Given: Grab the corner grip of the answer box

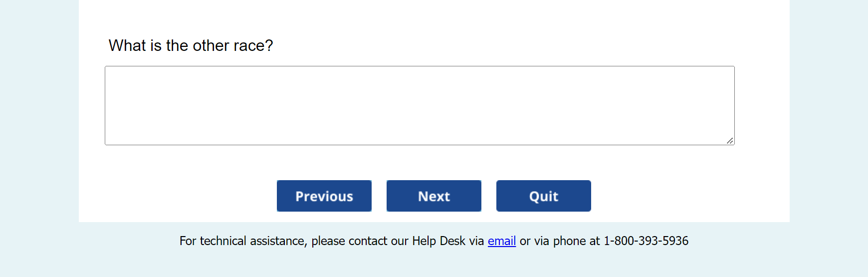Looking at the screenshot, I should 730,141.
